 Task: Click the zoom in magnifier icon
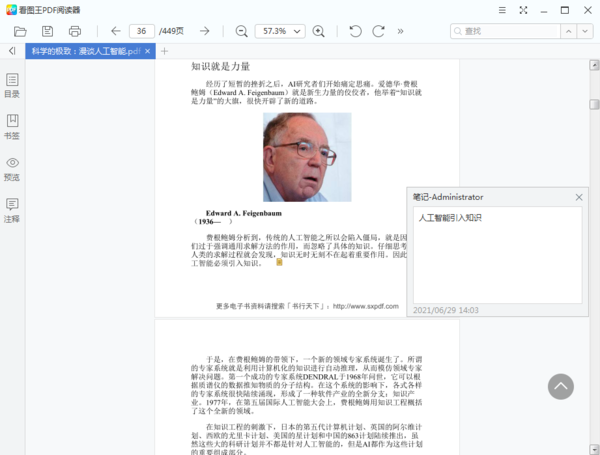[x=319, y=31]
